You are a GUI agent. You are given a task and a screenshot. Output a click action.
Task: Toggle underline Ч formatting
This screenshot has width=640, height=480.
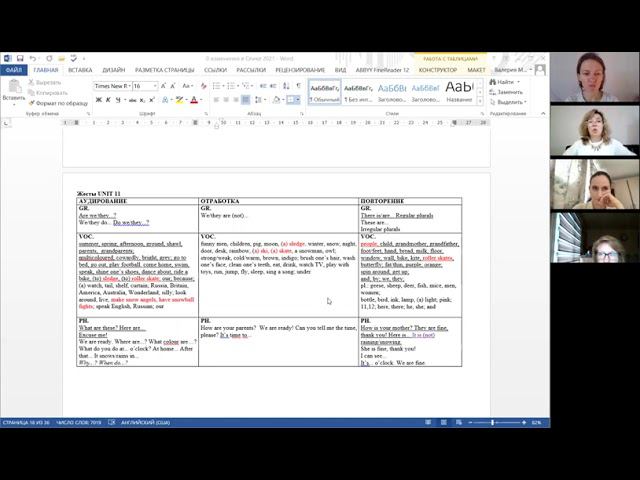tap(118, 100)
